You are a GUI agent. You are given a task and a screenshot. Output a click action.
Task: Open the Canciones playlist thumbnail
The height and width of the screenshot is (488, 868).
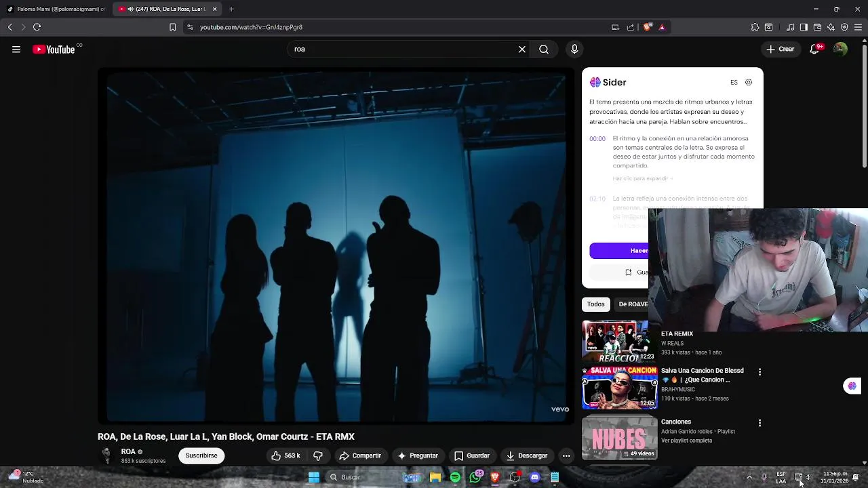coord(619,439)
